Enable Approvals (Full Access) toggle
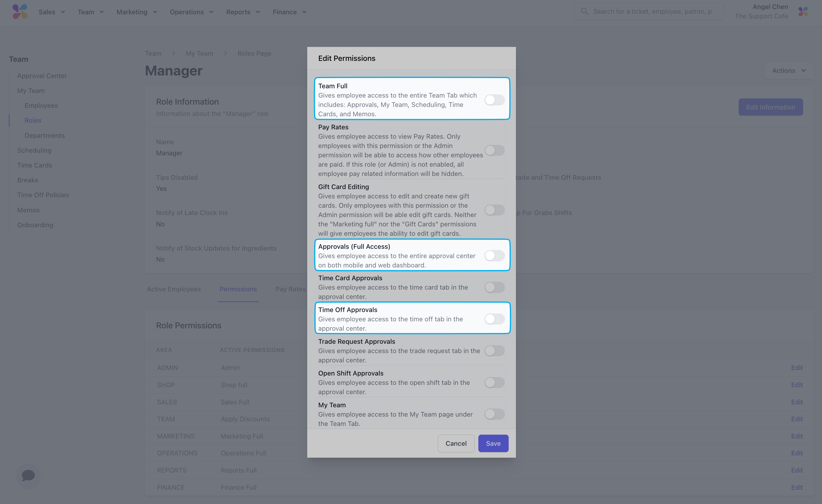 click(494, 256)
